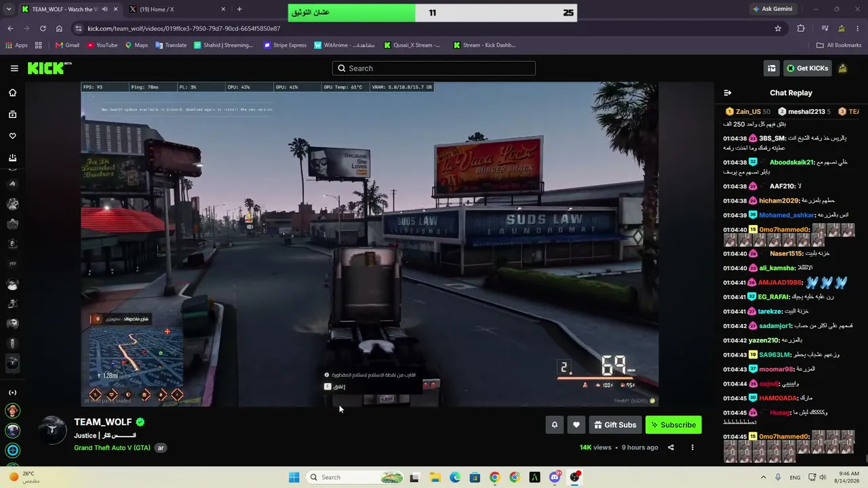The height and width of the screenshot is (488, 868).
Task: Open Chrome's three-dot menu
Action: pos(858,28)
